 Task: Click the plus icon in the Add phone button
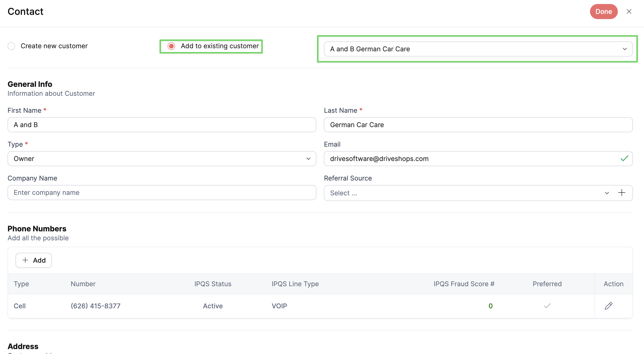click(x=25, y=260)
